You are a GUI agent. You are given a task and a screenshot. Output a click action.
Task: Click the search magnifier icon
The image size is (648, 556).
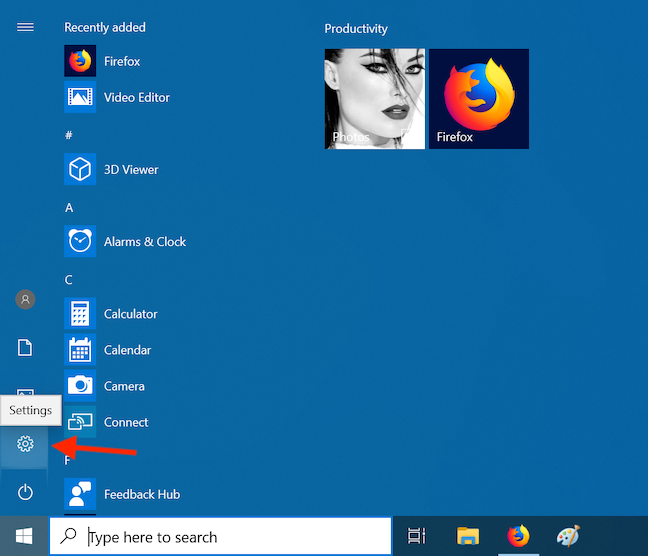68,536
